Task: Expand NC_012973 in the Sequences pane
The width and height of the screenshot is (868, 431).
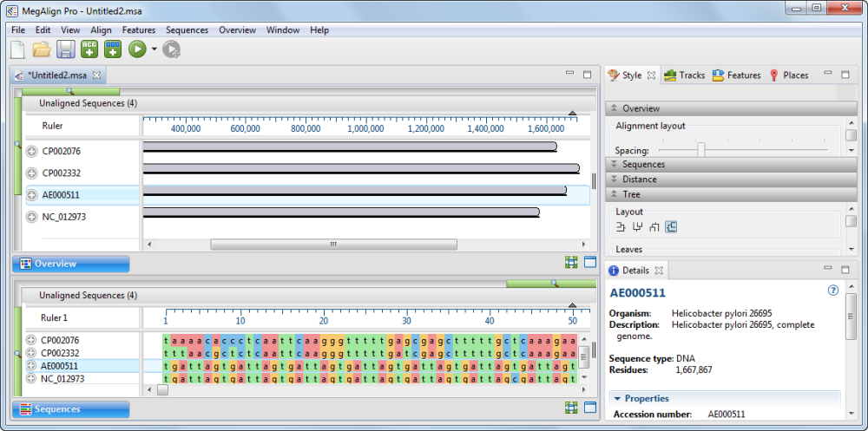Action: tap(31, 378)
